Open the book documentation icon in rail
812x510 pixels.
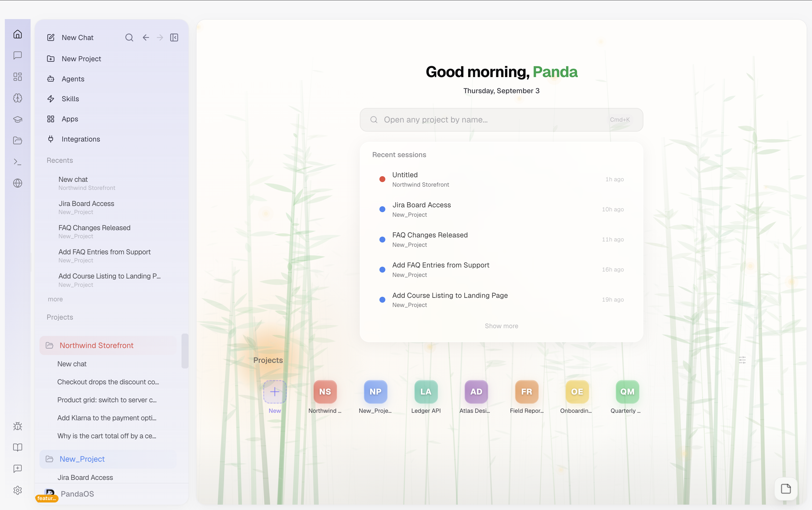click(17, 447)
